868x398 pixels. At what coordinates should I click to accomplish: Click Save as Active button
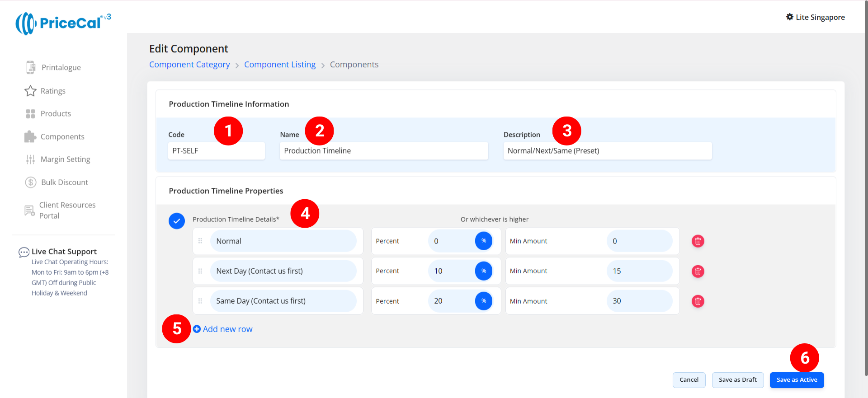coord(797,380)
